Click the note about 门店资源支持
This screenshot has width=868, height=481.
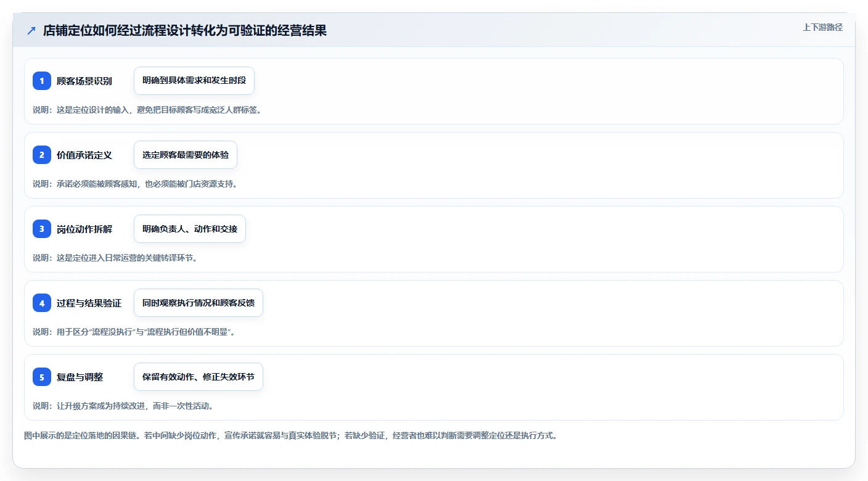click(x=135, y=184)
